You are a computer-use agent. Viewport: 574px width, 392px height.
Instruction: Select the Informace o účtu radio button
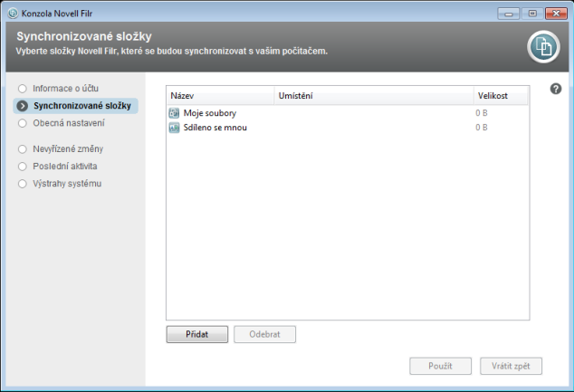[23, 89]
